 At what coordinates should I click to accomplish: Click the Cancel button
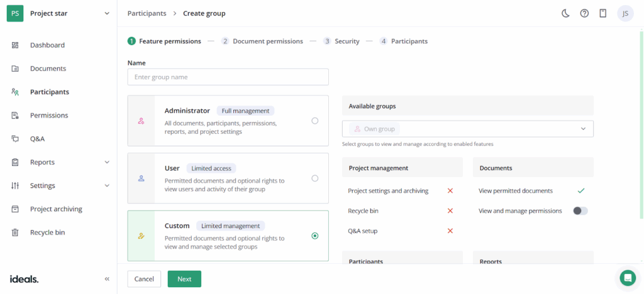pyautogui.click(x=144, y=279)
